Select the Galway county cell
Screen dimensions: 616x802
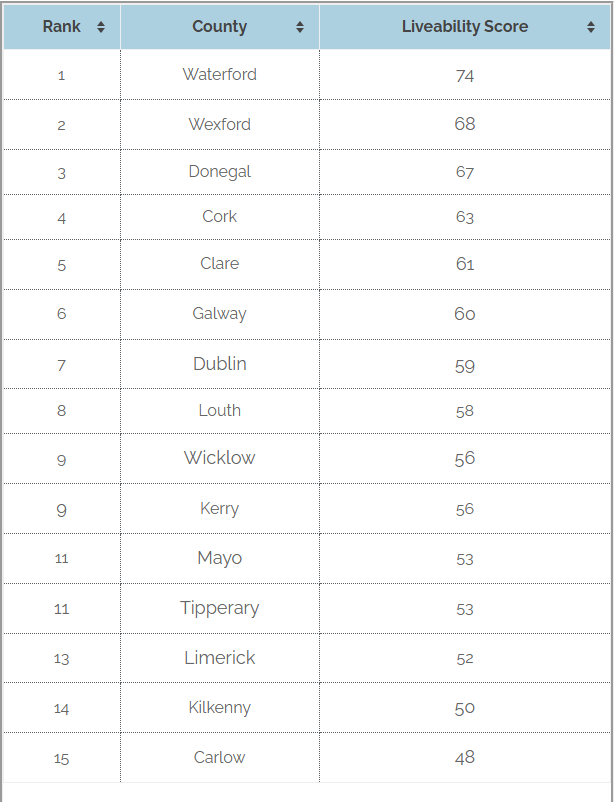point(220,314)
